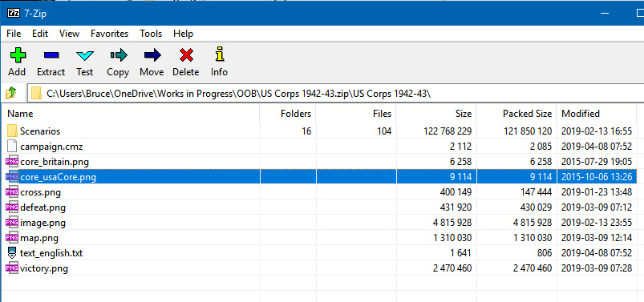This screenshot has width=644, height=302.
Task: Sort by Modified column header
Action: 597,114
